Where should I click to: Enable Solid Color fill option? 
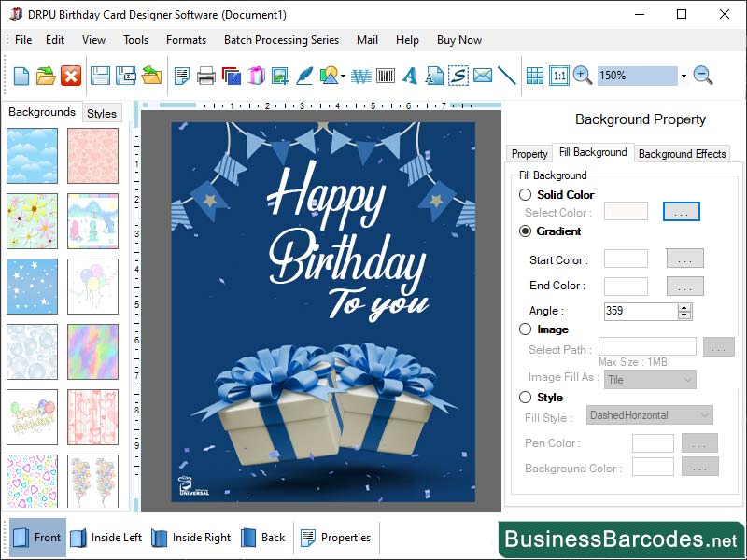tap(525, 195)
